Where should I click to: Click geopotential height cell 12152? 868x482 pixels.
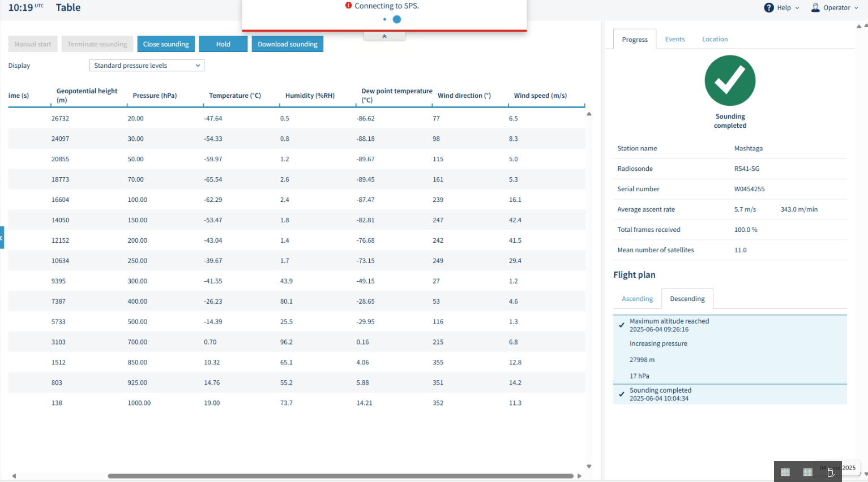tap(60, 241)
